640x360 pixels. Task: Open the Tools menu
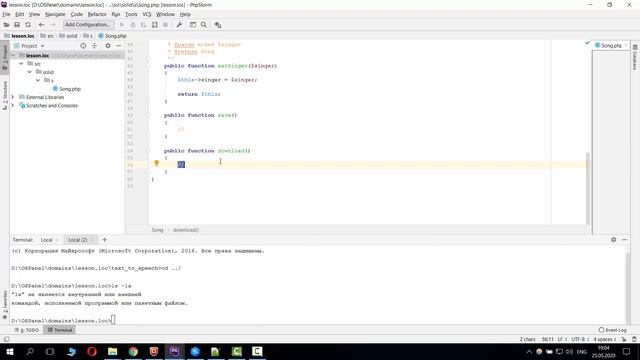click(131, 14)
